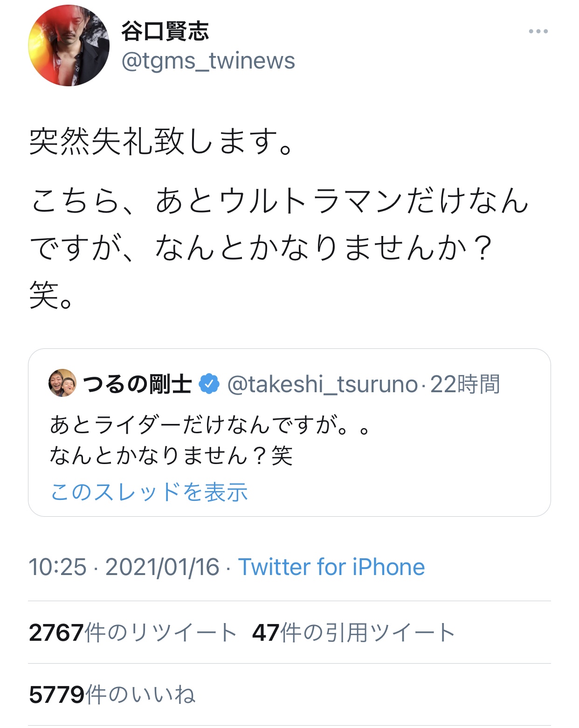Click このスレッドを表示 link
The height and width of the screenshot is (728, 579).
point(149,492)
